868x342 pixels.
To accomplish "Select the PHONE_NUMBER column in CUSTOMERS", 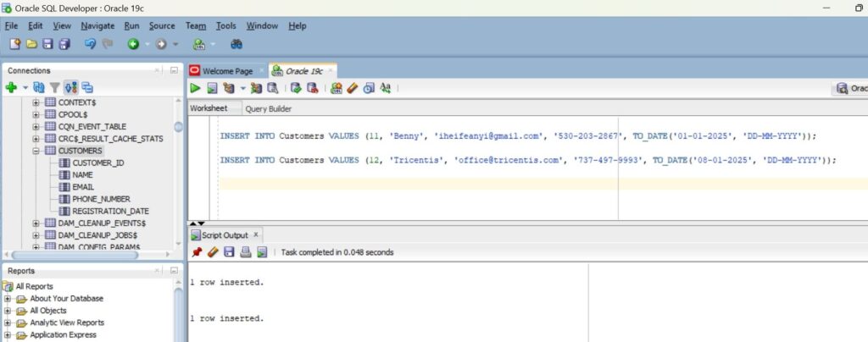I will pyautogui.click(x=101, y=199).
